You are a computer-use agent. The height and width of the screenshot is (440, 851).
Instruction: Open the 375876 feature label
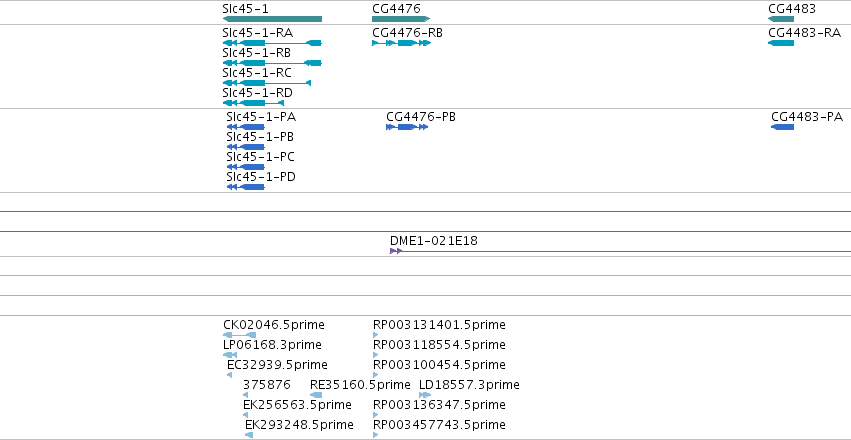[x=267, y=385]
